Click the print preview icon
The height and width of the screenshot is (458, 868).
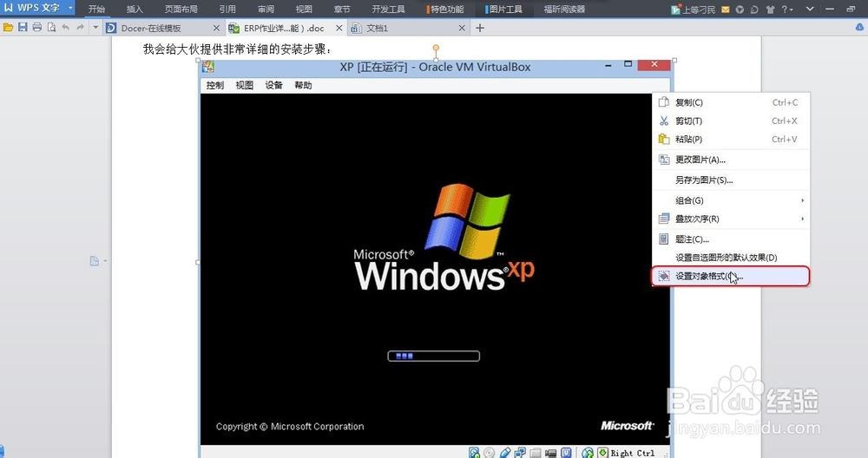(x=51, y=27)
